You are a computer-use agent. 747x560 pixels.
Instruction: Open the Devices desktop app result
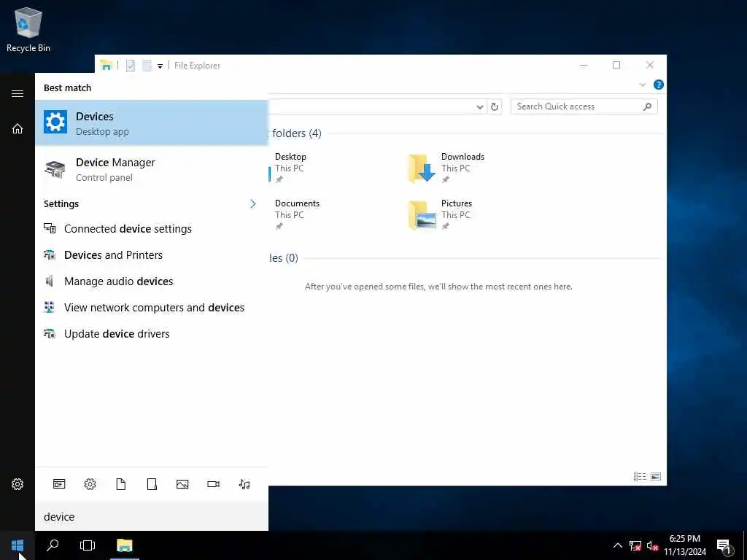152,122
